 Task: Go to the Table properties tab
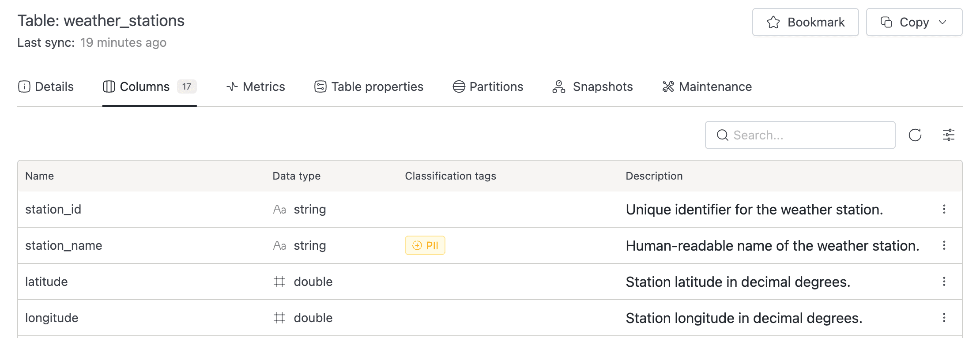[369, 86]
